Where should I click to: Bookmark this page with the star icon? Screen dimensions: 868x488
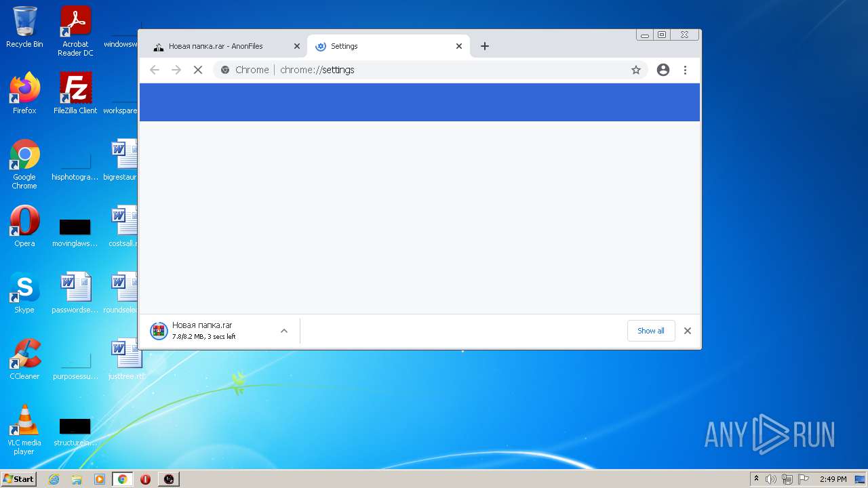636,70
